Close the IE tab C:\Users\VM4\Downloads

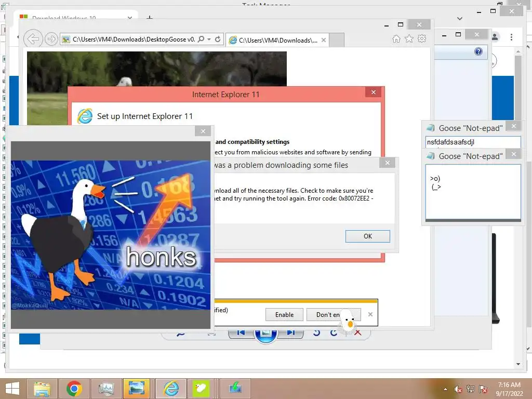[324, 40]
